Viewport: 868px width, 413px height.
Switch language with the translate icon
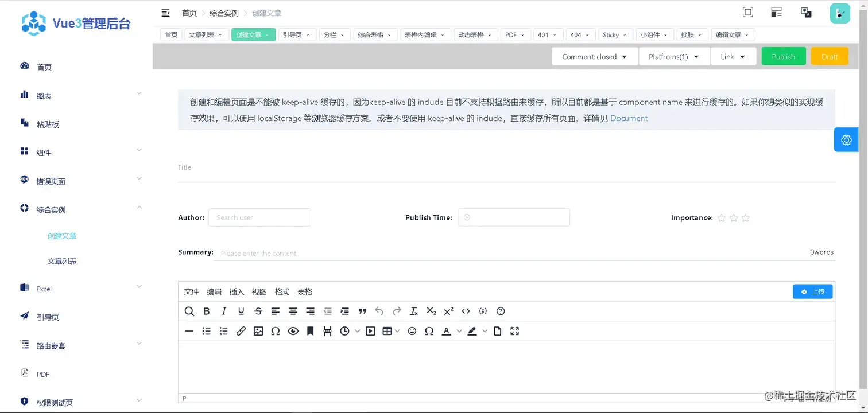806,12
